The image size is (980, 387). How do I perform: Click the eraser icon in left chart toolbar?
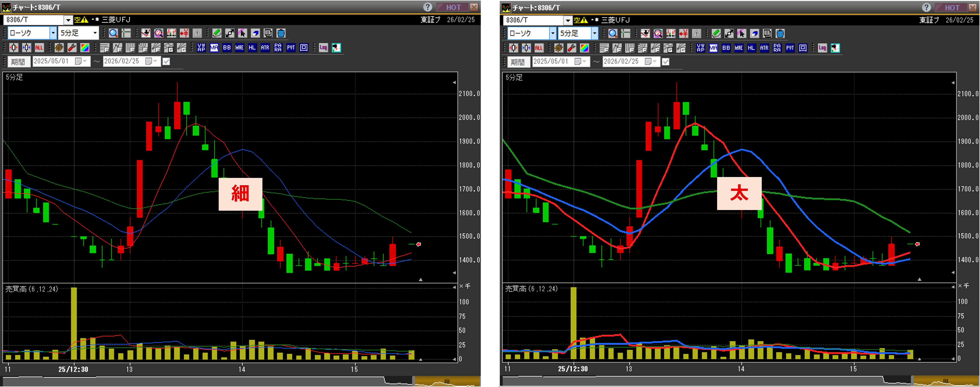[x=255, y=33]
